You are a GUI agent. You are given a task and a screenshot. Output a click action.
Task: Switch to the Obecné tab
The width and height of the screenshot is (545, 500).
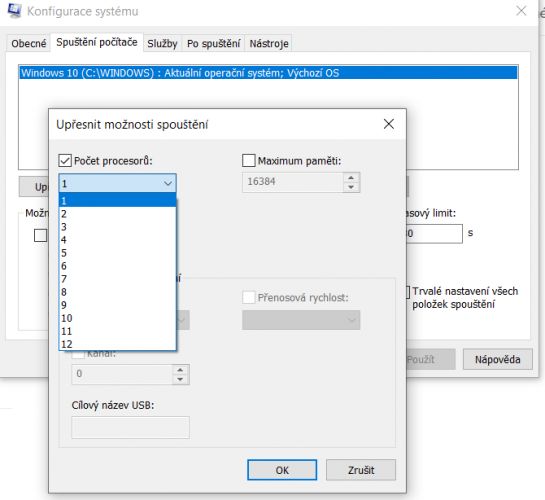pos(29,43)
